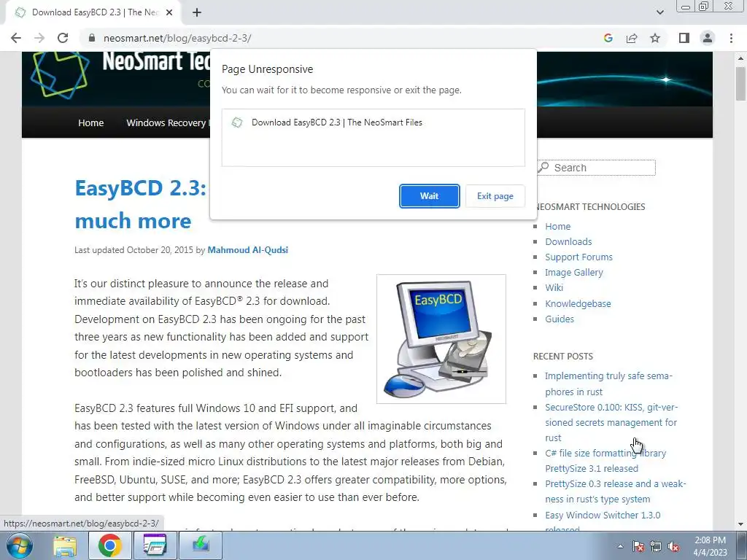Click the green arrow app taskbar icon
The height and width of the screenshot is (560, 747).
[x=201, y=546]
